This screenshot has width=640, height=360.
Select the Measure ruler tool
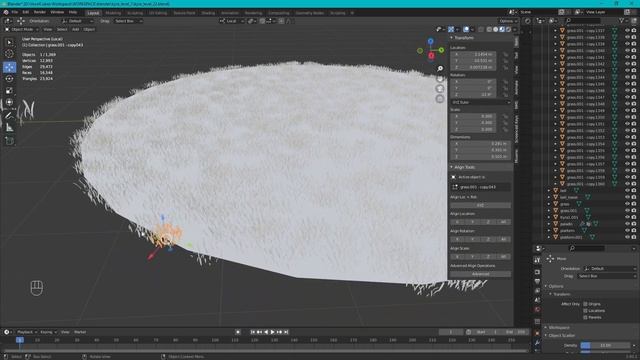point(9,127)
